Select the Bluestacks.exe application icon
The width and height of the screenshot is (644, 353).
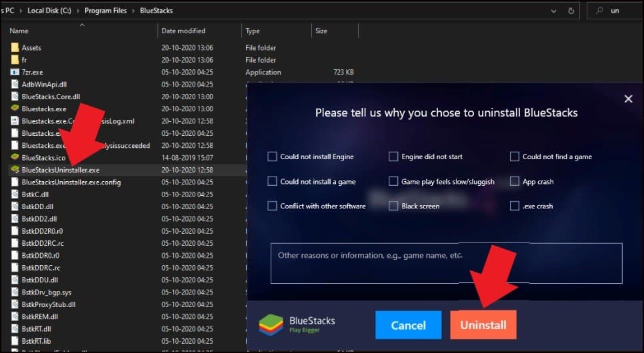[15, 109]
